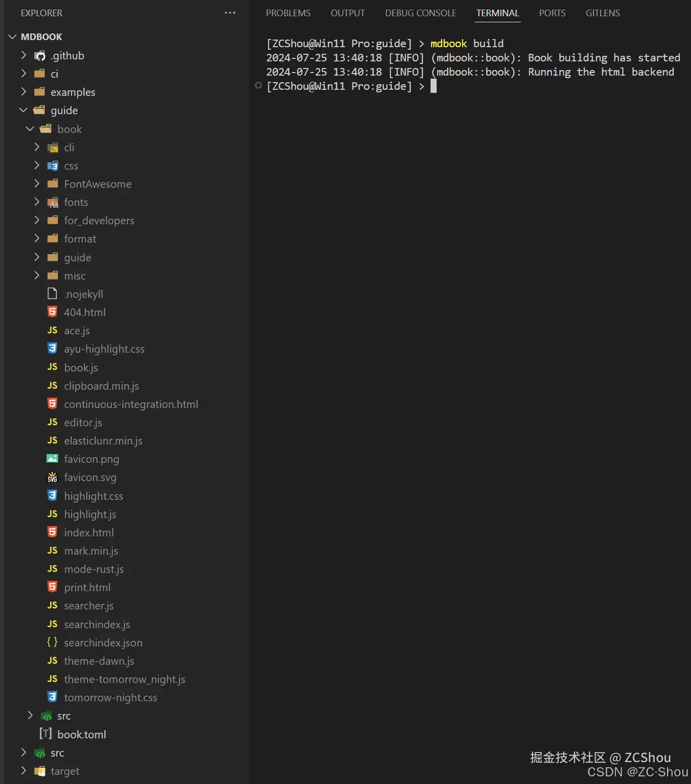Expand the examples folder chevron
Image resolution: width=691 pixels, height=784 pixels.
pyautogui.click(x=23, y=92)
